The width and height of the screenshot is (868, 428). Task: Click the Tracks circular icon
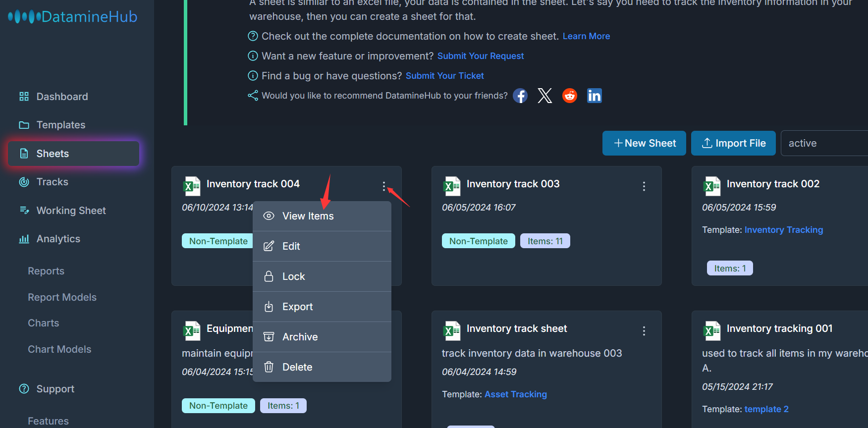tap(24, 182)
